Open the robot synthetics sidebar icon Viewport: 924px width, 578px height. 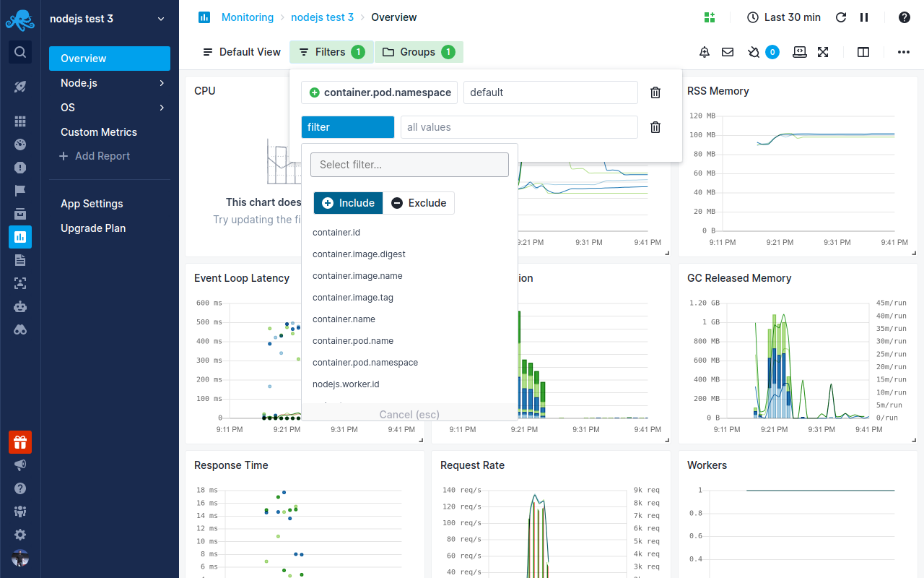20,306
